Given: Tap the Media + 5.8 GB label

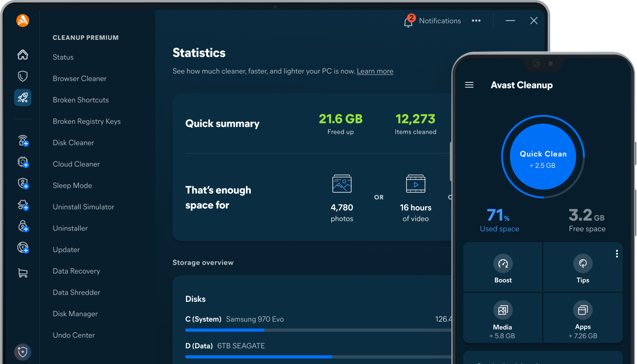Looking at the screenshot, I should (502, 331).
